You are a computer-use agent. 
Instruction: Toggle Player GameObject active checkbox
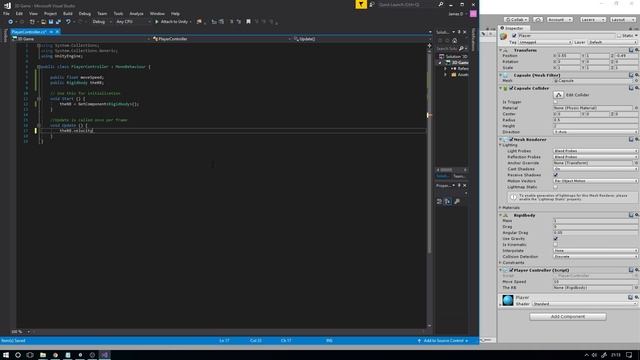click(514, 36)
